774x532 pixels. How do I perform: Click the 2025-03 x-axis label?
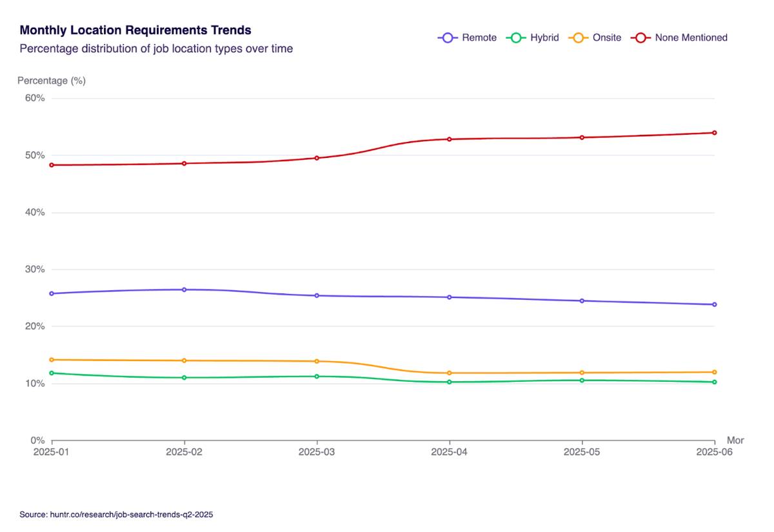[317, 452]
